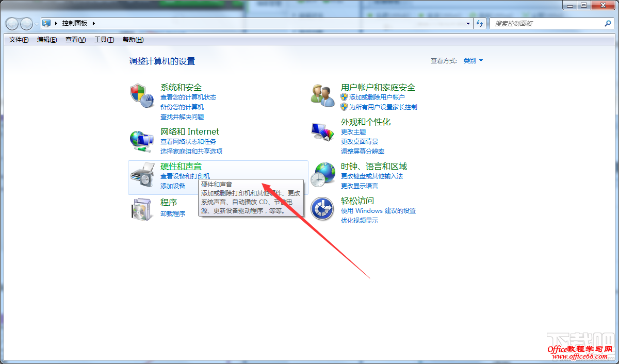Click 调整屏幕分辨率 link
619x364 pixels.
(363, 151)
